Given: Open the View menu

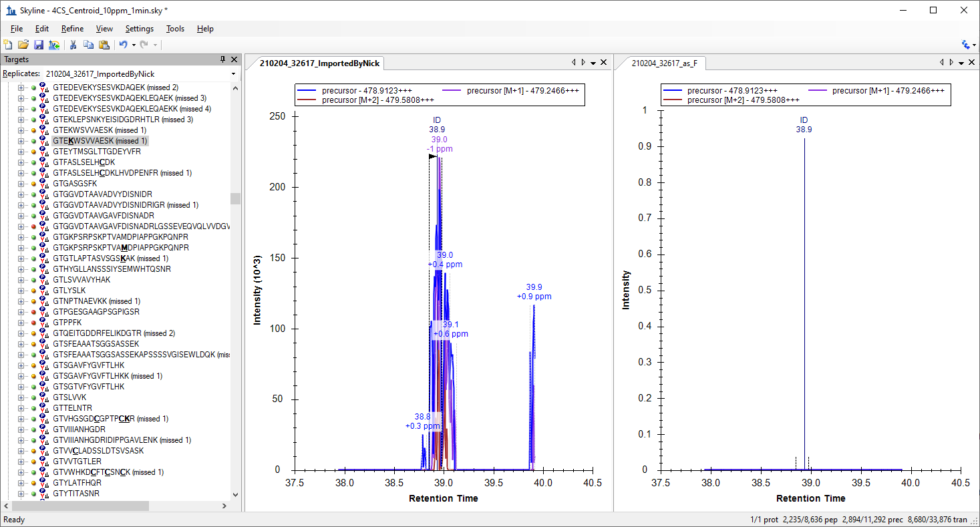Looking at the screenshot, I should (104, 29).
